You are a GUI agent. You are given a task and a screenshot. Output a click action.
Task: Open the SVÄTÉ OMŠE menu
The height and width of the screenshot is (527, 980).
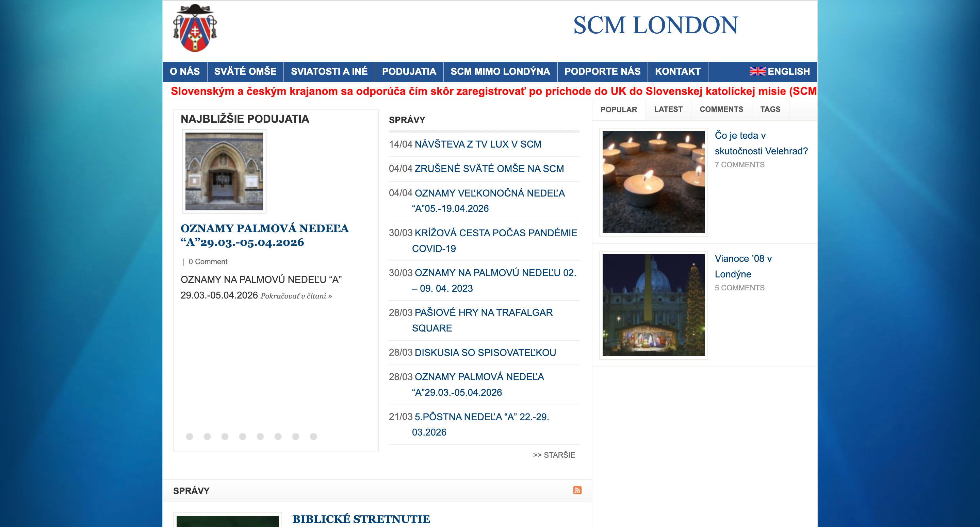point(245,71)
